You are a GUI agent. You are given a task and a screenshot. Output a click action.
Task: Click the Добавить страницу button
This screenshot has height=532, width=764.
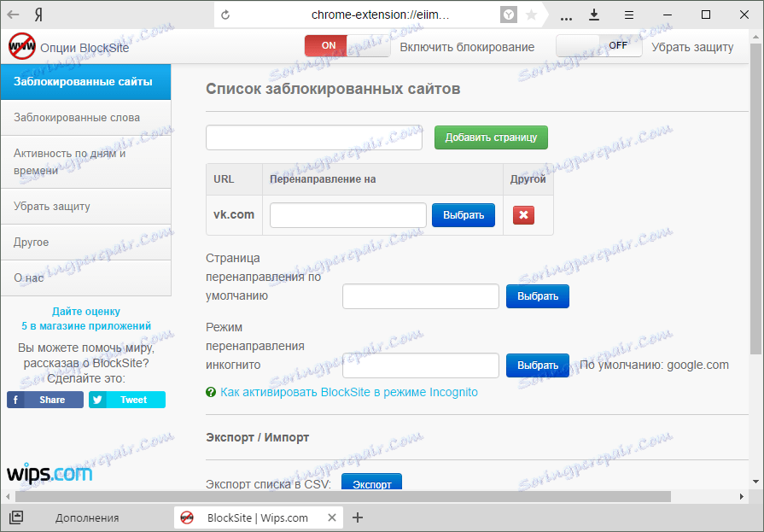[x=491, y=137]
